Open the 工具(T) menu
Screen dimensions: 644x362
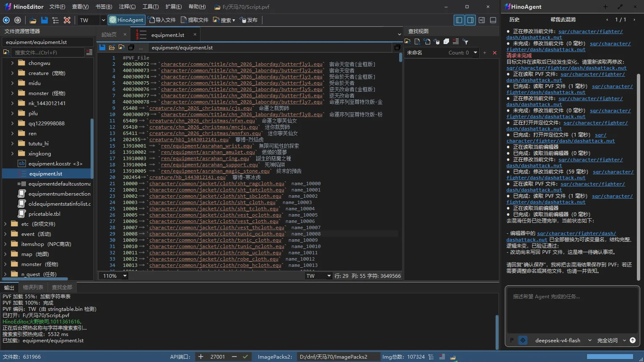pyautogui.click(x=150, y=7)
